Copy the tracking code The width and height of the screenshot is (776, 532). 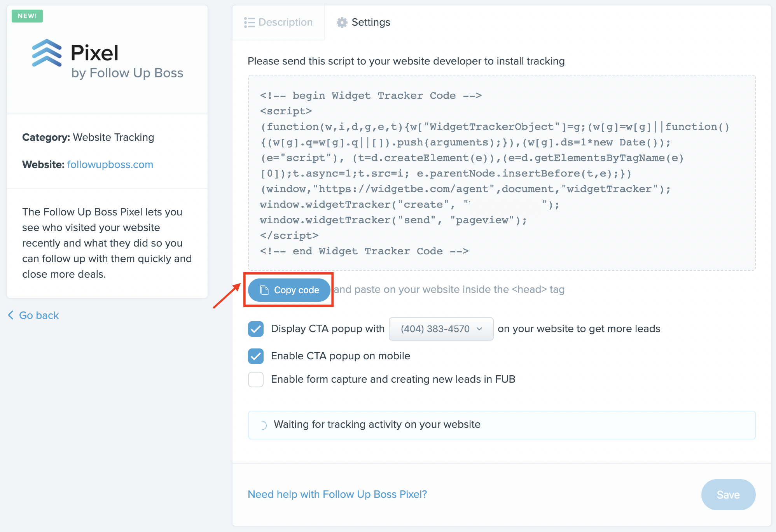(x=289, y=290)
